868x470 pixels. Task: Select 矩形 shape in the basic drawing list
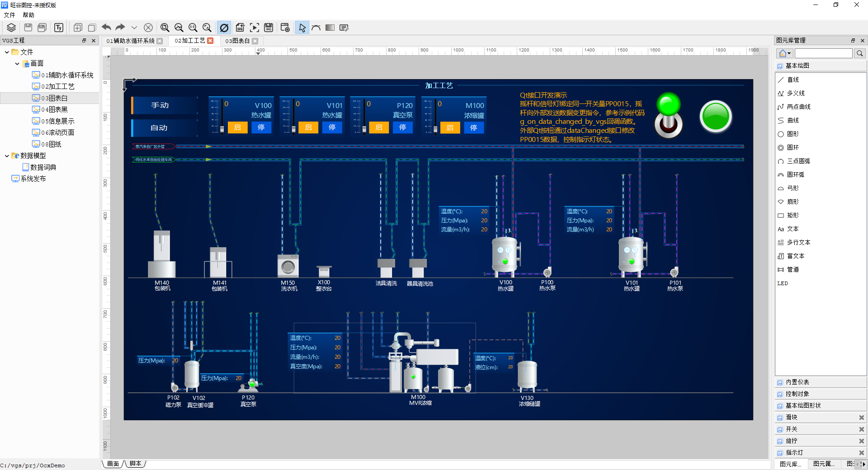pos(793,215)
